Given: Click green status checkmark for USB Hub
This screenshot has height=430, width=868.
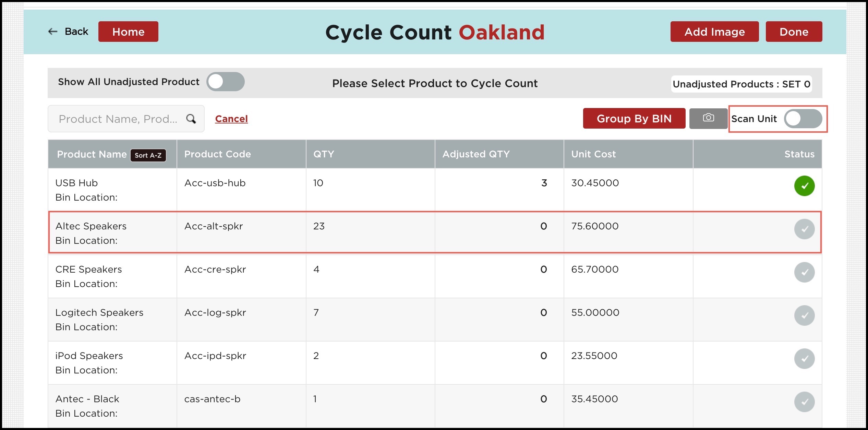Looking at the screenshot, I should point(804,186).
